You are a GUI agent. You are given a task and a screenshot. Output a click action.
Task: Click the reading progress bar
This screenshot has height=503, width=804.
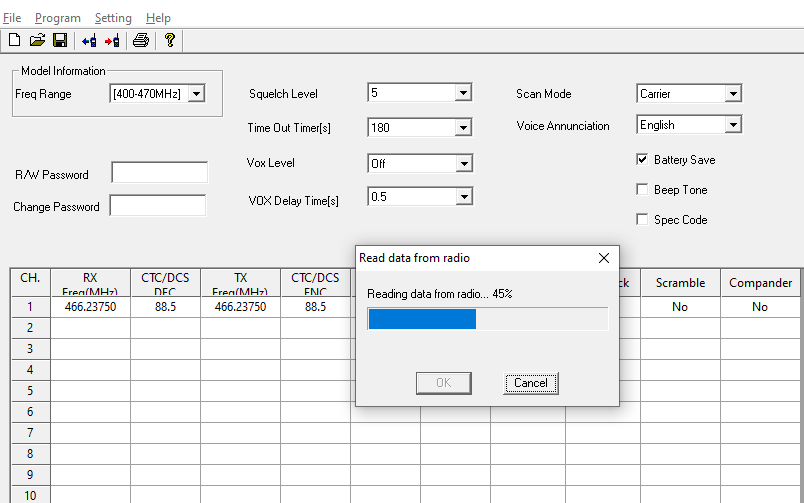point(488,319)
